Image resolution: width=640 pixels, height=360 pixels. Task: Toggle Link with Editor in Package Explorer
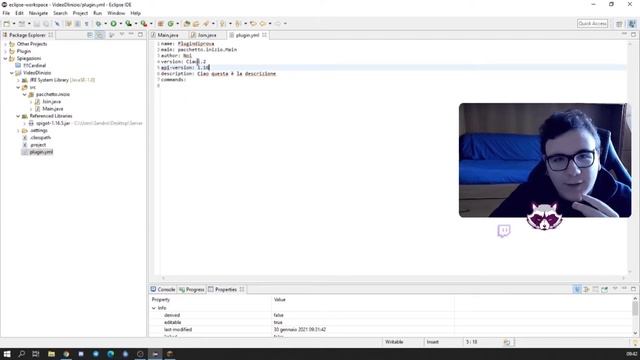(x=100, y=35)
